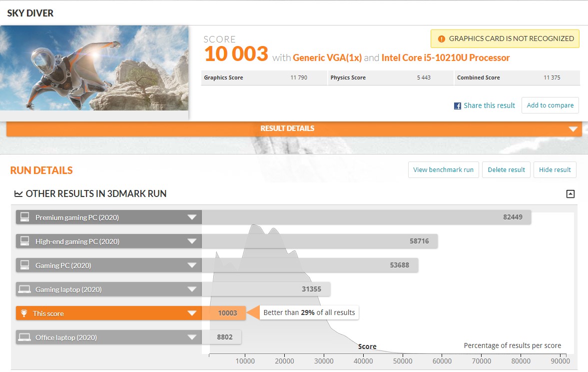Expand the This score dropdown arrow
This screenshot has height=372, width=588.
(x=192, y=313)
